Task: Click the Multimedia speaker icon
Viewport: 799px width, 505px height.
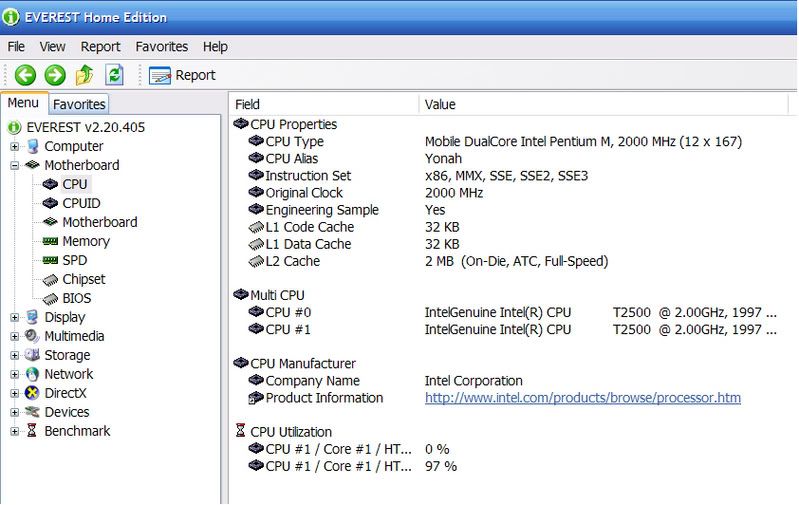Action: 32,336
